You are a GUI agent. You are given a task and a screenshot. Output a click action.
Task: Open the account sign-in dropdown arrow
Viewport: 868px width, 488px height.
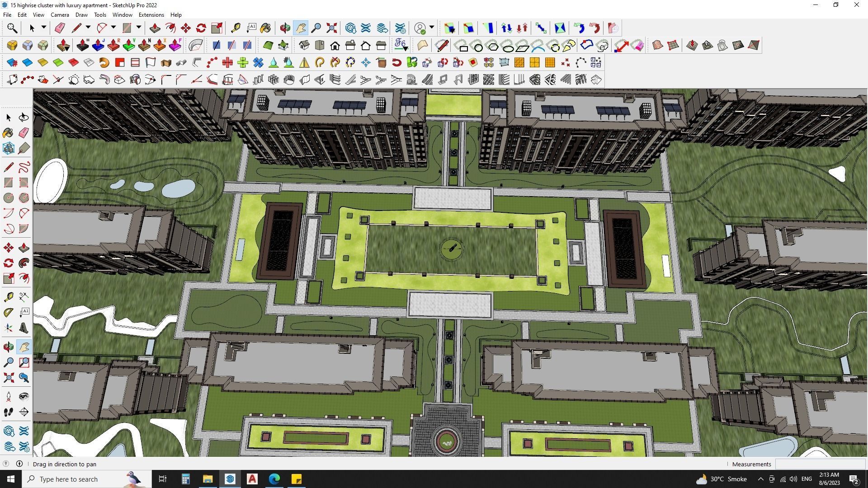coord(432,28)
